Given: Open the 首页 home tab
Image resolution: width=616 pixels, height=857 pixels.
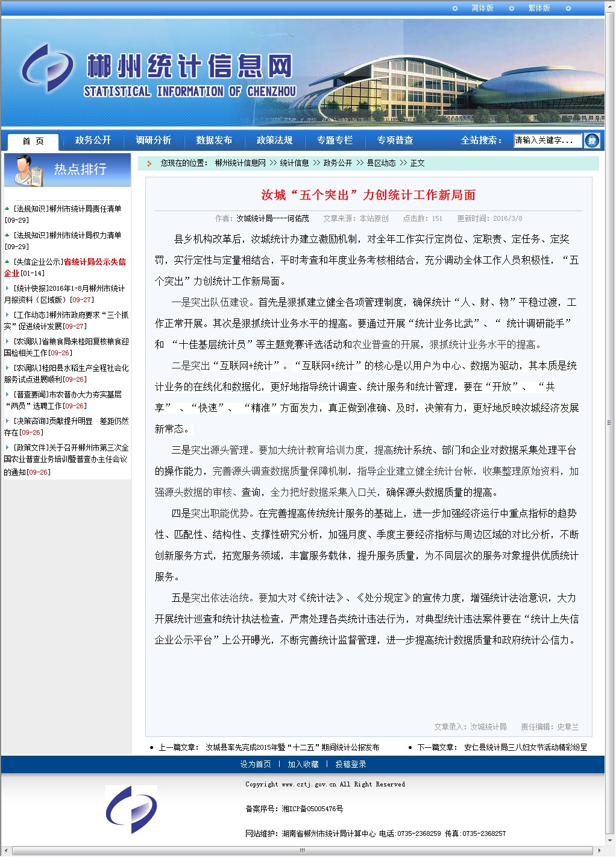Looking at the screenshot, I should 33,141.
